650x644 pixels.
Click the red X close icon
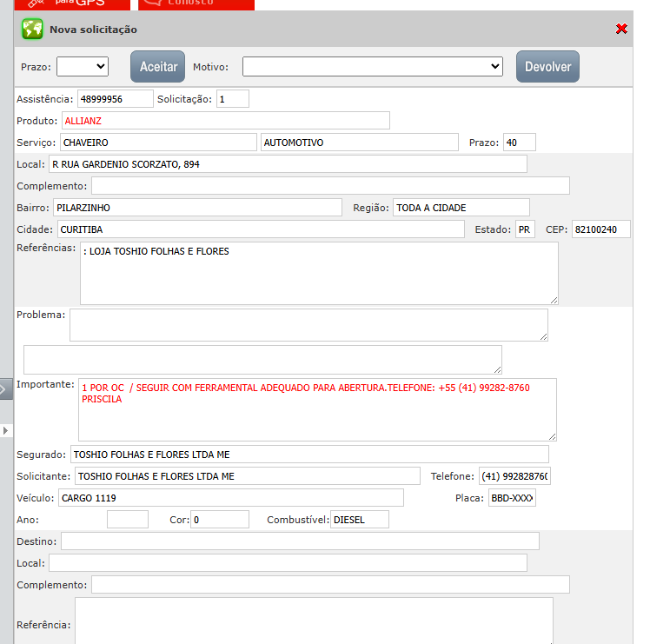(x=621, y=29)
